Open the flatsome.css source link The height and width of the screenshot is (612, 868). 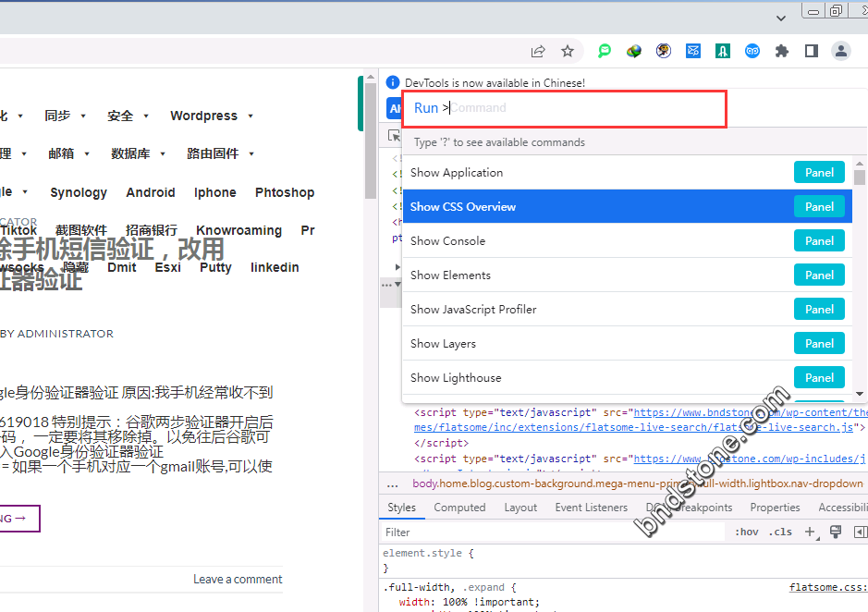(x=827, y=587)
